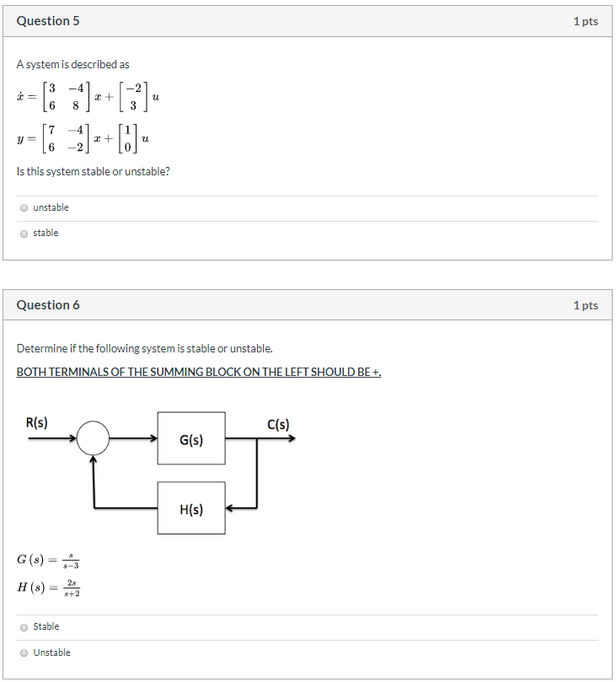Click the H(s) block in the diagram
The width and height of the screenshot is (616, 682).
pos(190,508)
